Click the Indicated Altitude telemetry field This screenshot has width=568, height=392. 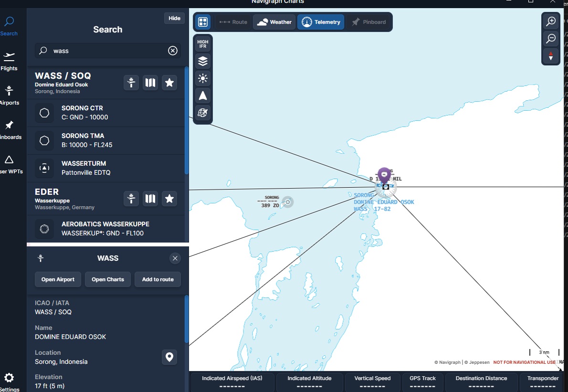(x=309, y=382)
